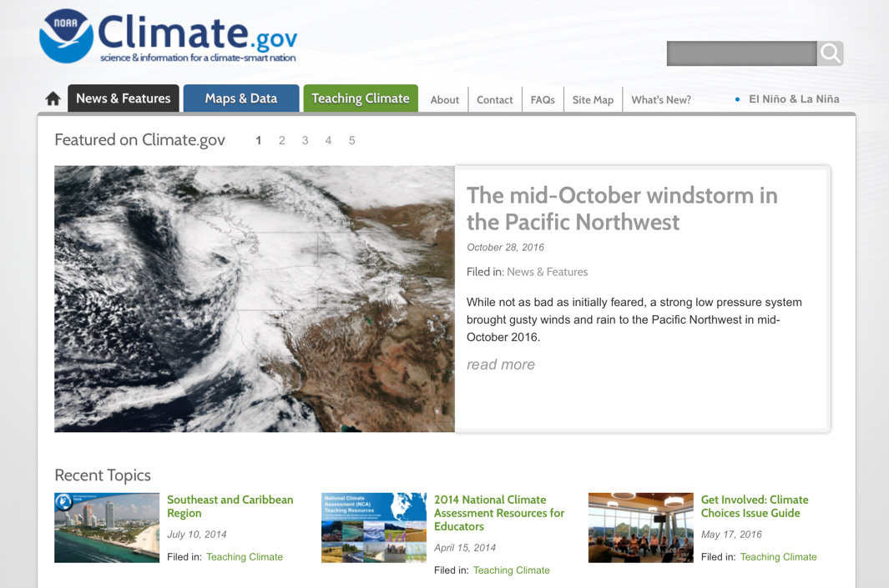Open the Site Map link
This screenshot has width=889, height=588.
click(593, 100)
